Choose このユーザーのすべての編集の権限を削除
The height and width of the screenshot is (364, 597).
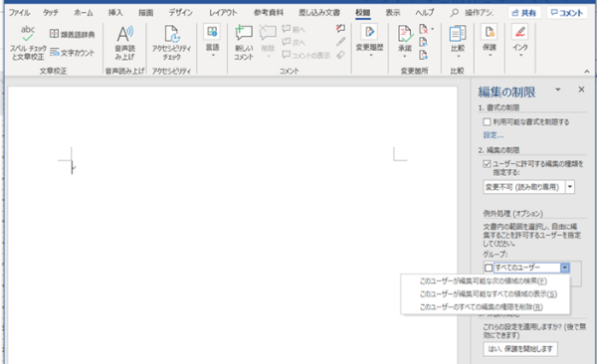click(486, 307)
